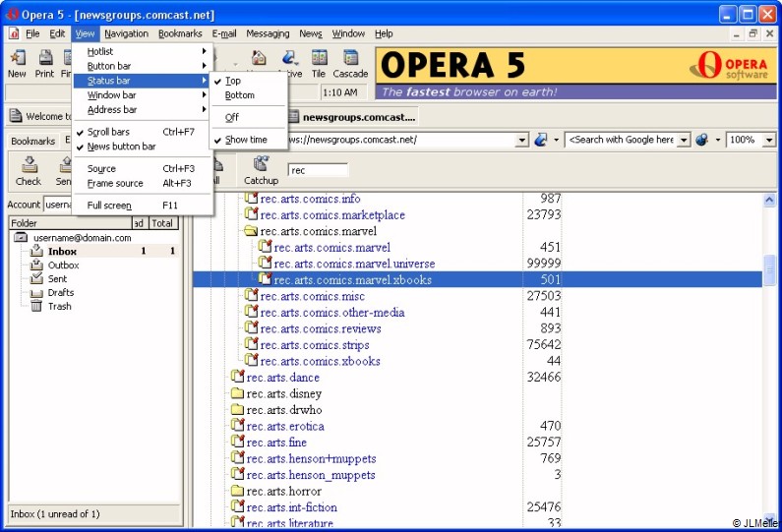The height and width of the screenshot is (532, 782).
Task: Click the Catchup newsgroup icon
Action: [261, 163]
